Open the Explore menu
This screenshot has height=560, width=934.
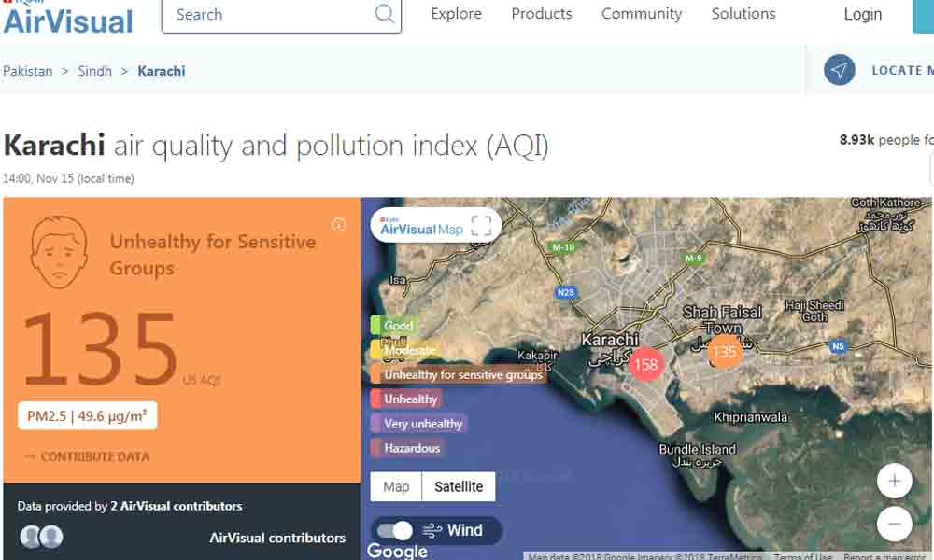(457, 14)
